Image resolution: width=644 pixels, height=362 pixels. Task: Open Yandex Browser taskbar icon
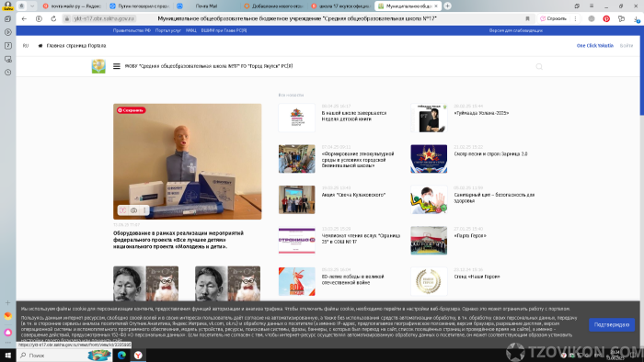coord(138,356)
